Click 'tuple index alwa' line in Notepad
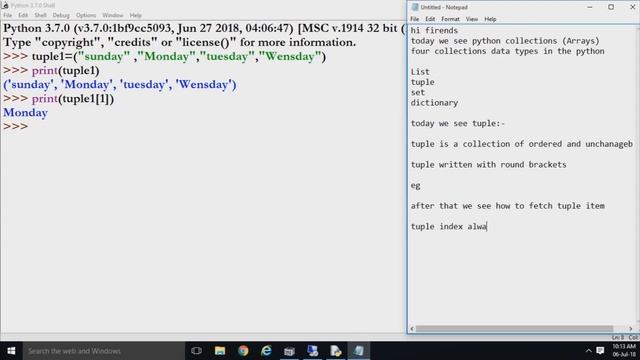Image resolution: width=640 pixels, height=360 pixels. (449, 227)
